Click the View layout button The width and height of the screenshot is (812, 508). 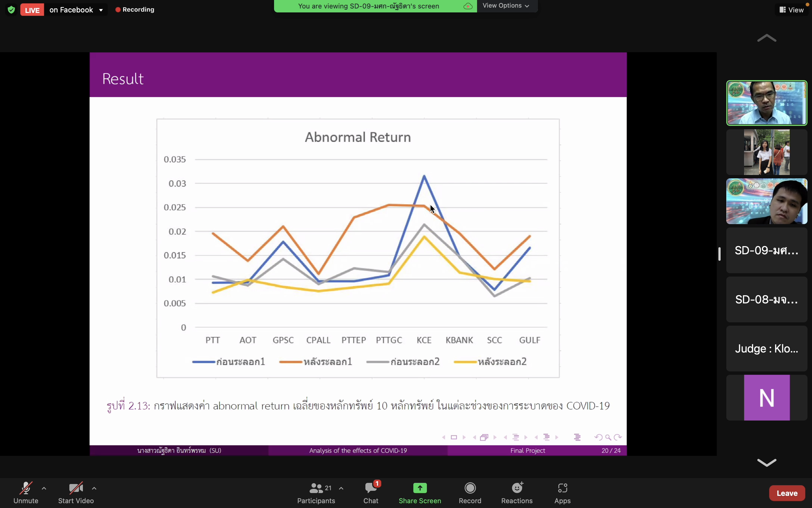(791, 10)
